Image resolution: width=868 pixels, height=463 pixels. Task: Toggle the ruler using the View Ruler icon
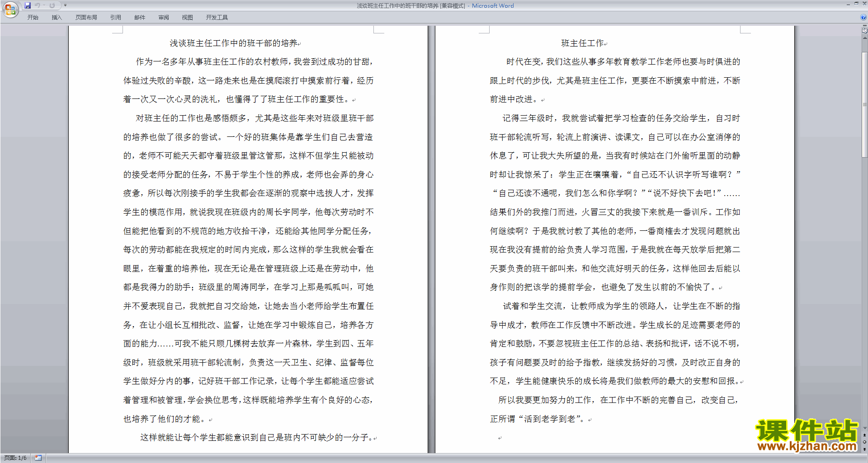coord(864,31)
